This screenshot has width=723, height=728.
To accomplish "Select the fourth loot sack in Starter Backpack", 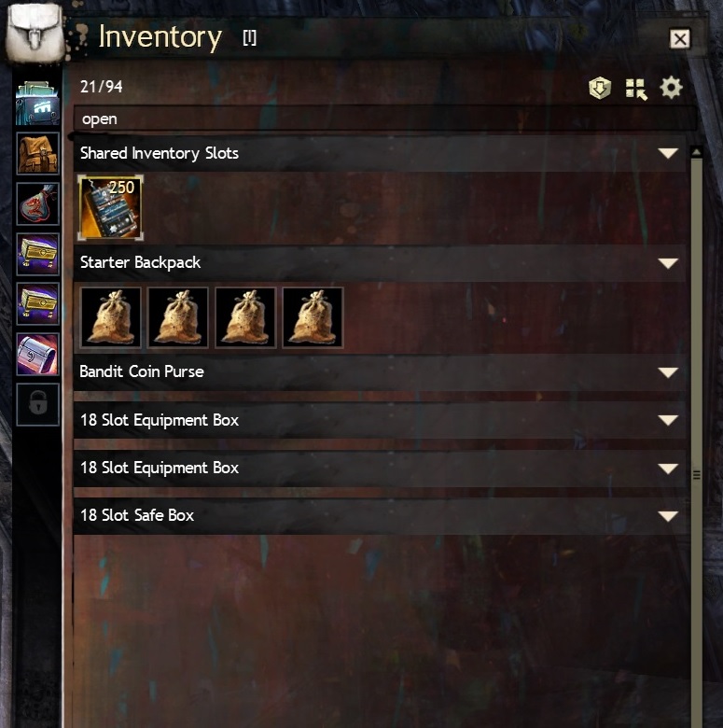I will (x=313, y=317).
